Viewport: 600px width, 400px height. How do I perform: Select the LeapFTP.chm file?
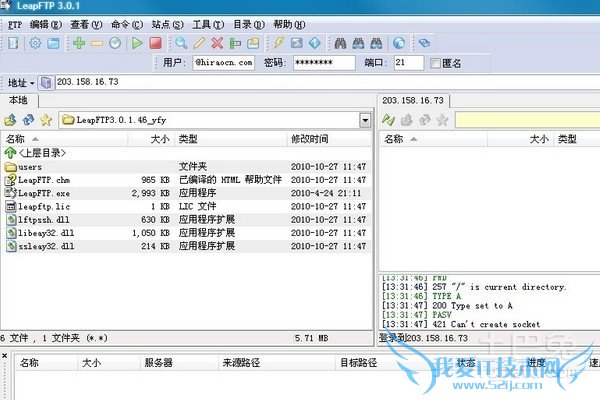pos(187,180)
